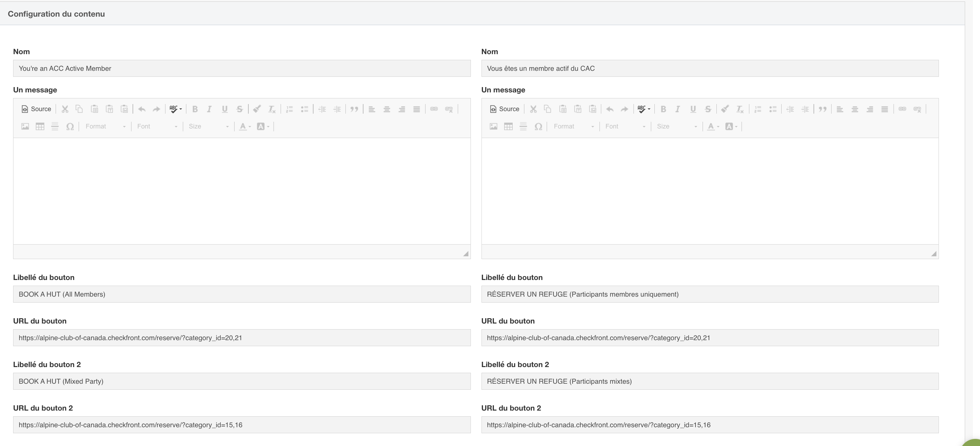Image resolution: width=980 pixels, height=446 pixels.
Task: Open spell check menu in right editor
Action: [x=644, y=109]
